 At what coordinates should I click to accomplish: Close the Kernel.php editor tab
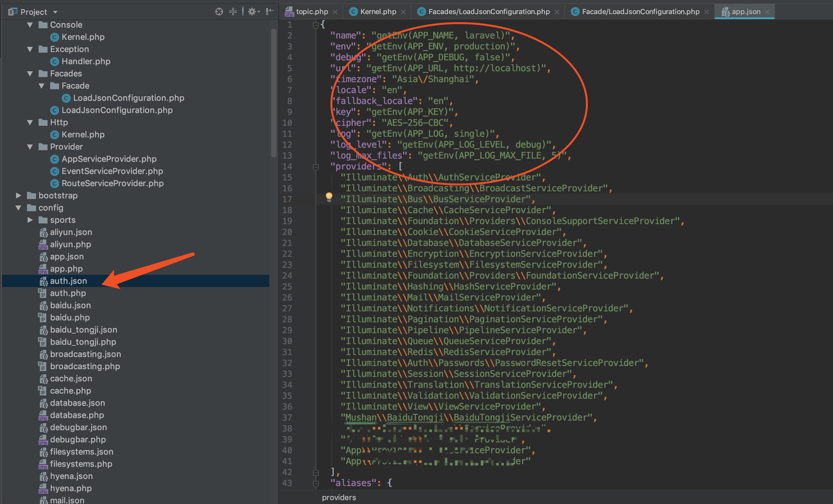(x=403, y=12)
